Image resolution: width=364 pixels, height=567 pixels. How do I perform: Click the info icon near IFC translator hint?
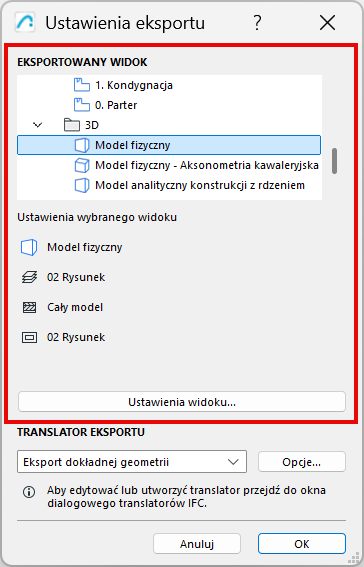[29, 492]
